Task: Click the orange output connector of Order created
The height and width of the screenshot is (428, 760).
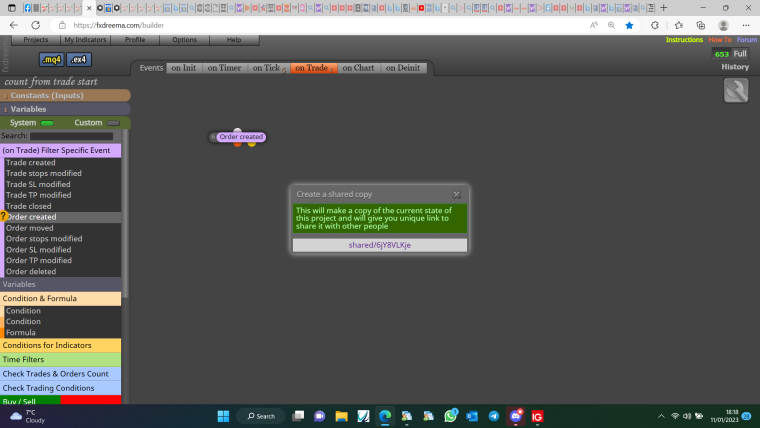Action: (237, 143)
